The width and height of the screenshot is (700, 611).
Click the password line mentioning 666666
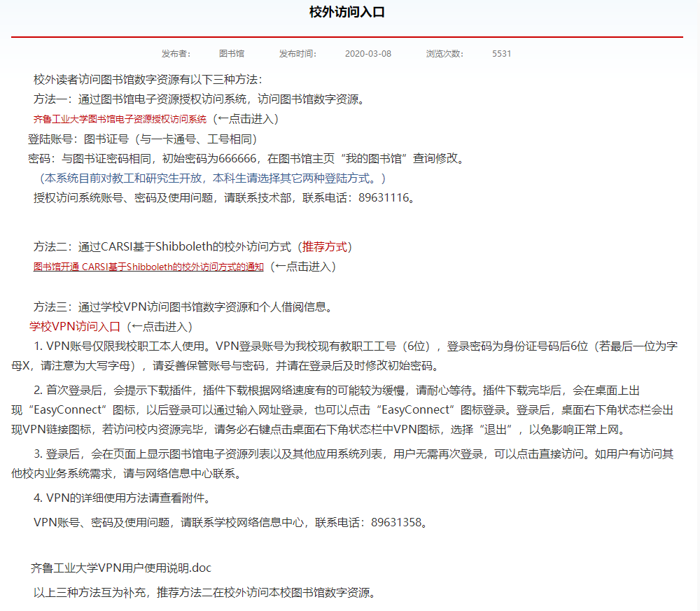[245, 158]
